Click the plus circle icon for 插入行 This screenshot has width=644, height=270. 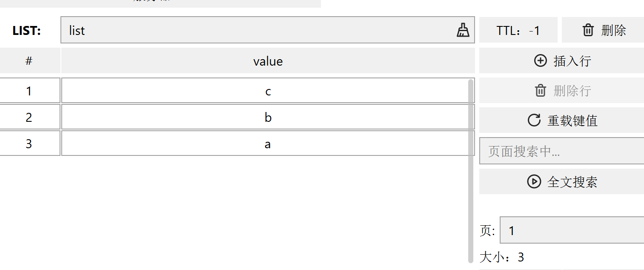click(540, 61)
